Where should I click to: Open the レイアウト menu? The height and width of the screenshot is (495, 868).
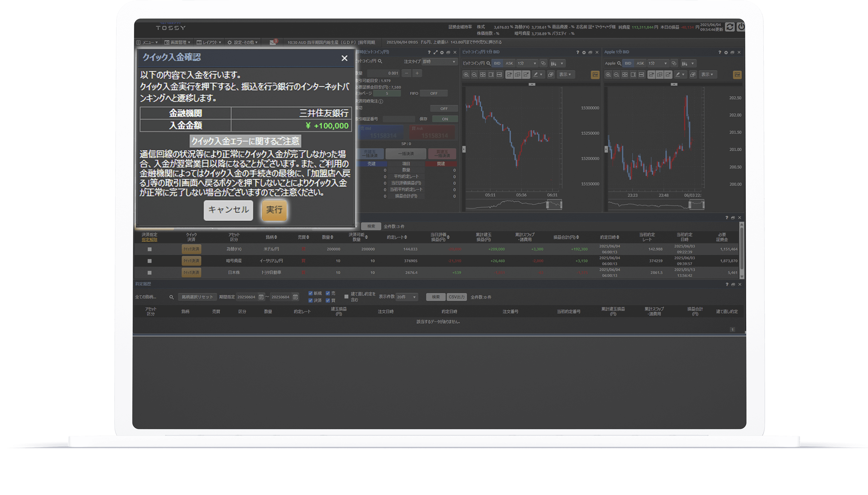(209, 43)
